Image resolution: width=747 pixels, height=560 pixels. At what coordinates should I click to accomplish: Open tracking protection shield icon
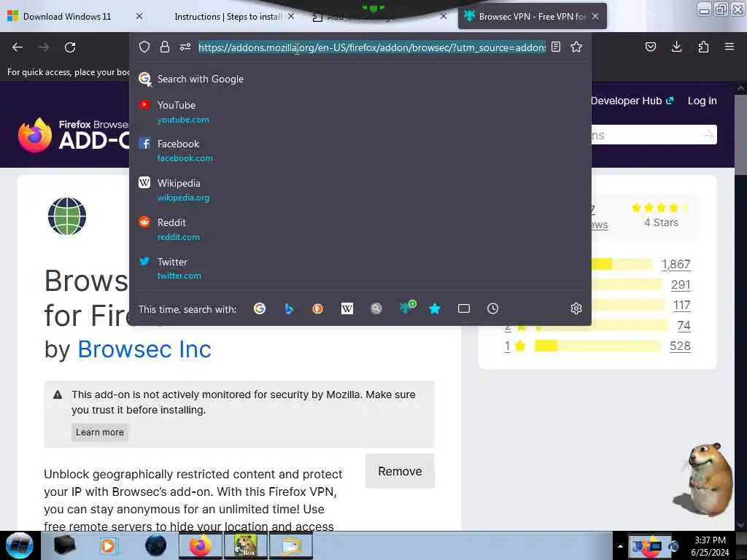tap(144, 47)
